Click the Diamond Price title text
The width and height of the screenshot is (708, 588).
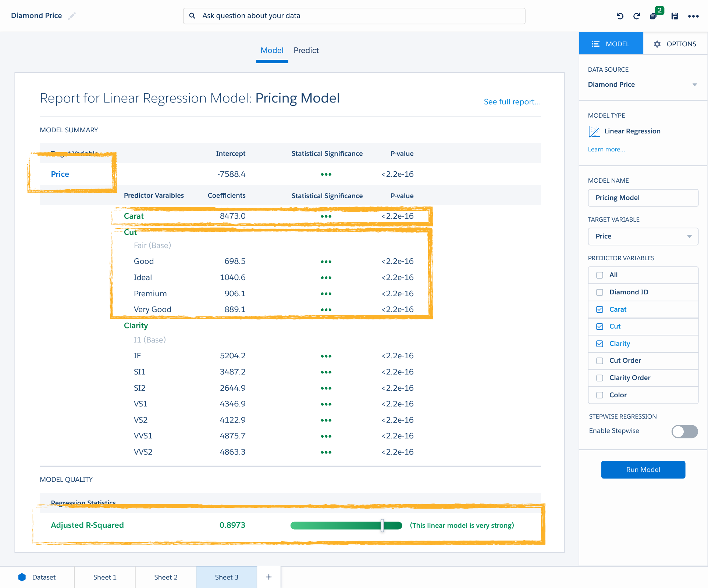36,16
